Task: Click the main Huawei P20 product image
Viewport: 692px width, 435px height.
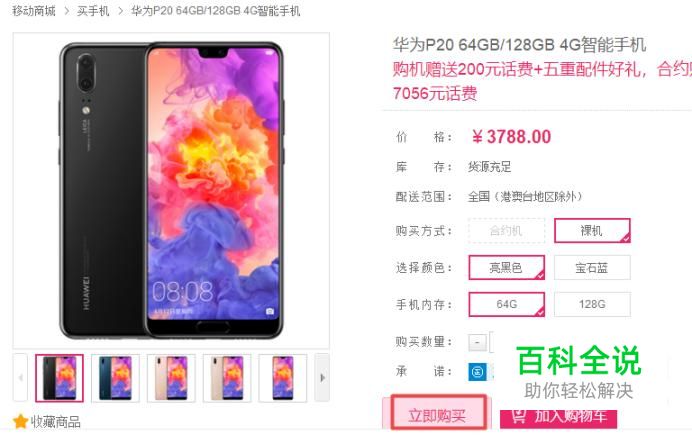Action: [171, 191]
